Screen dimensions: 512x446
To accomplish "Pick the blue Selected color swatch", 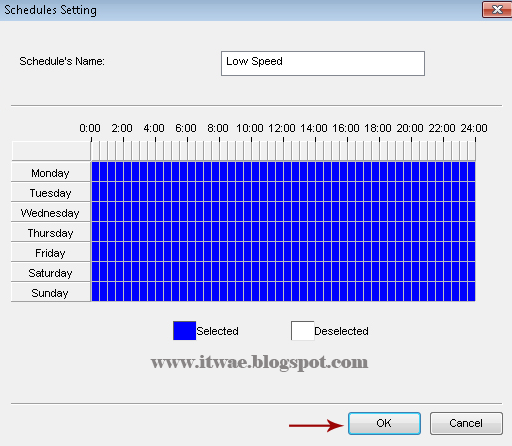I will (x=184, y=331).
